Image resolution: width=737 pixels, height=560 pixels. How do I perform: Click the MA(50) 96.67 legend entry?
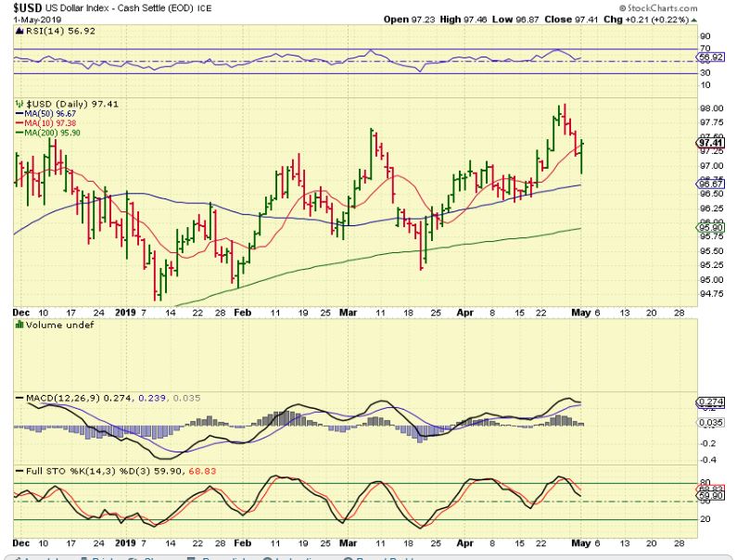(x=45, y=114)
